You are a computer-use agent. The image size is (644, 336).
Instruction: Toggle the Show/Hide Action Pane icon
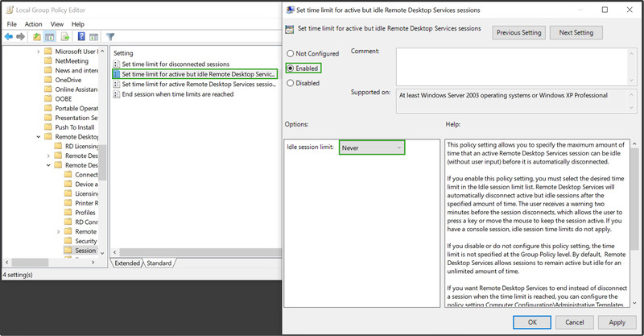[x=93, y=37]
